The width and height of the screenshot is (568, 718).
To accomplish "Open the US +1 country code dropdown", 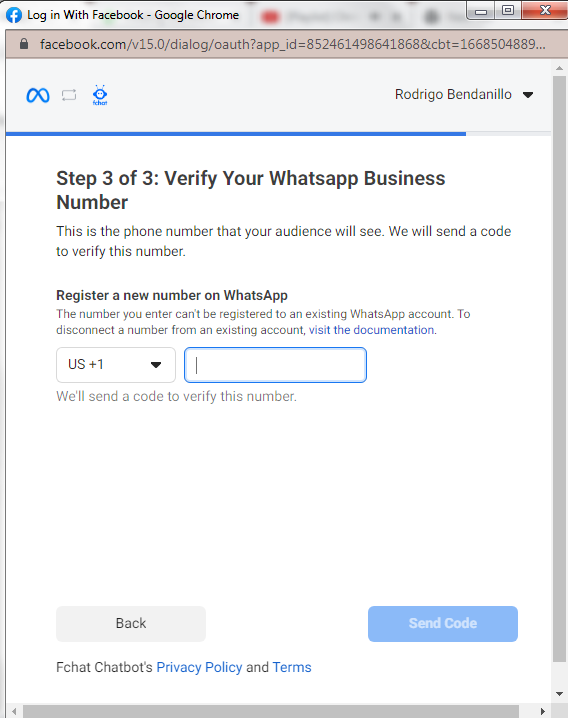I will tap(116, 365).
